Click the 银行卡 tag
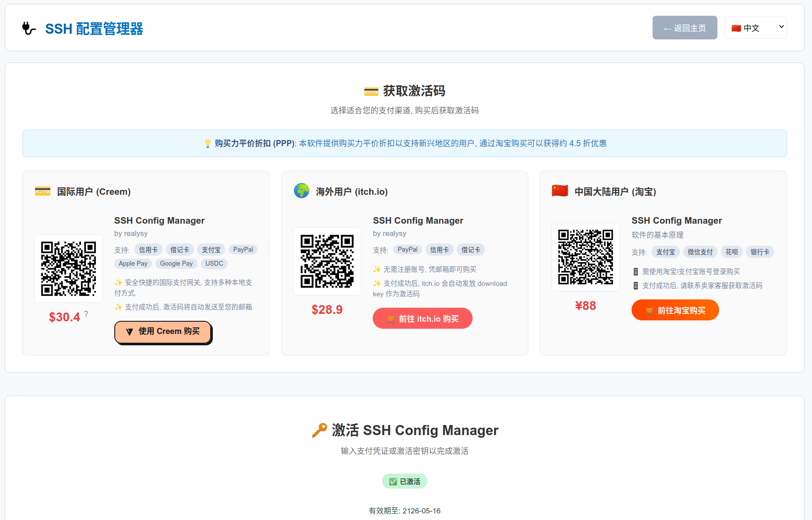 click(760, 252)
